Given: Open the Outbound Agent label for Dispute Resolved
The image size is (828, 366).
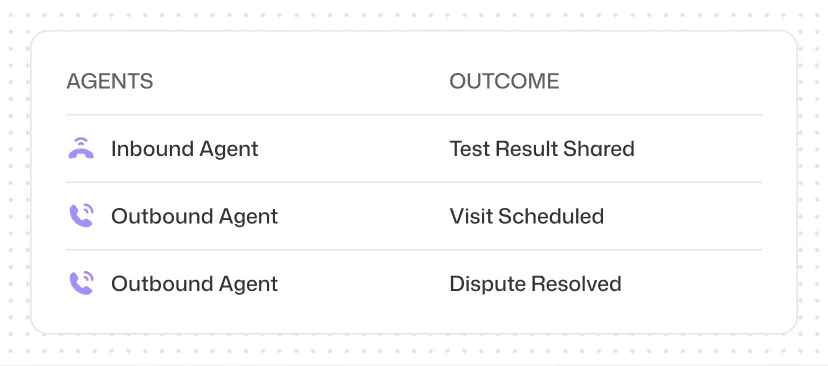Looking at the screenshot, I should [x=194, y=284].
